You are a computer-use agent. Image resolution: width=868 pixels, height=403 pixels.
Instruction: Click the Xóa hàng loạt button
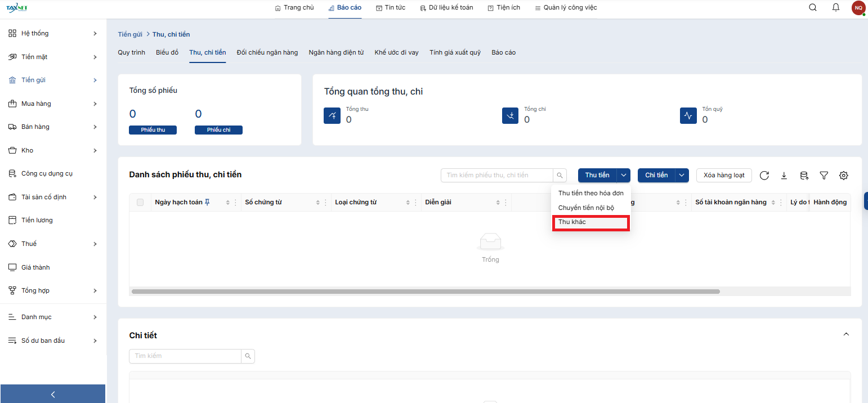coord(724,176)
